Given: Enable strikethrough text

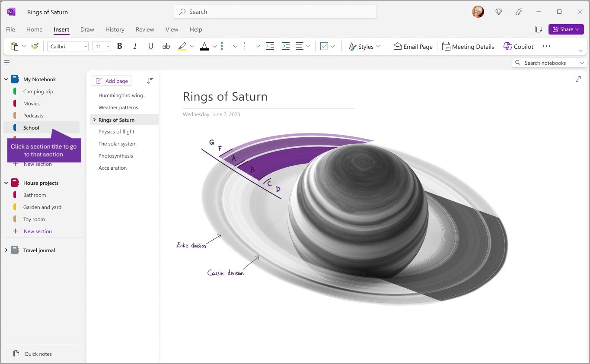Looking at the screenshot, I should pyautogui.click(x=166, y=46).
